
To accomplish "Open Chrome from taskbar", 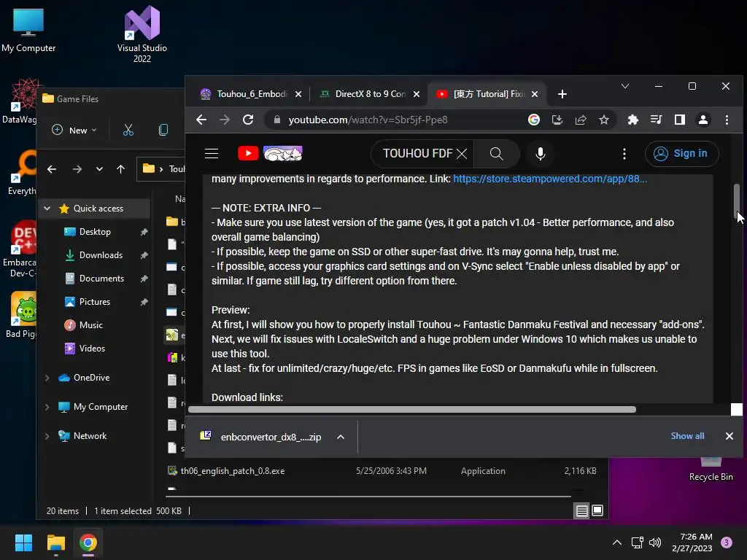I will pyautogui.click(x=88, y=542).
